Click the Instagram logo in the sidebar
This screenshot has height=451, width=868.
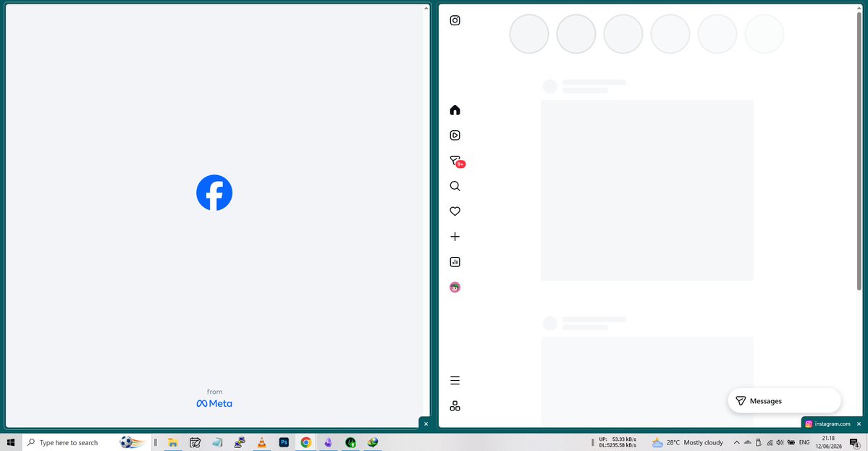pos(455,20)
